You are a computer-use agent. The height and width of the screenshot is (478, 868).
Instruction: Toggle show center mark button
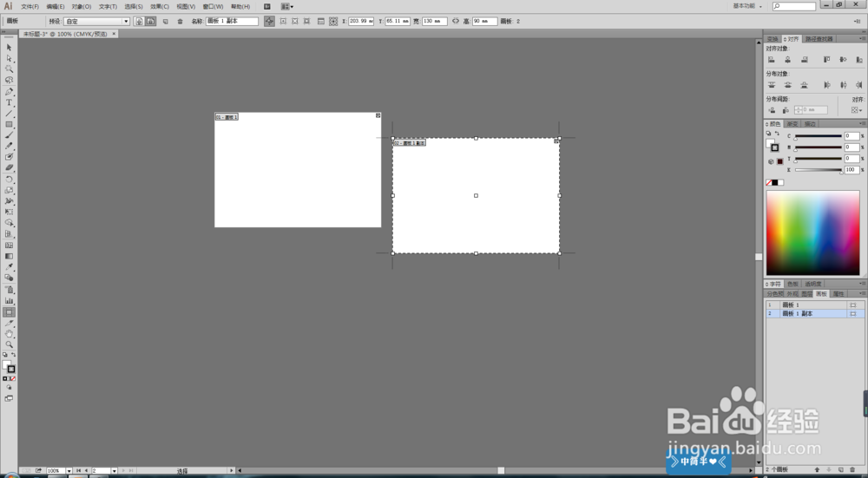283,21
